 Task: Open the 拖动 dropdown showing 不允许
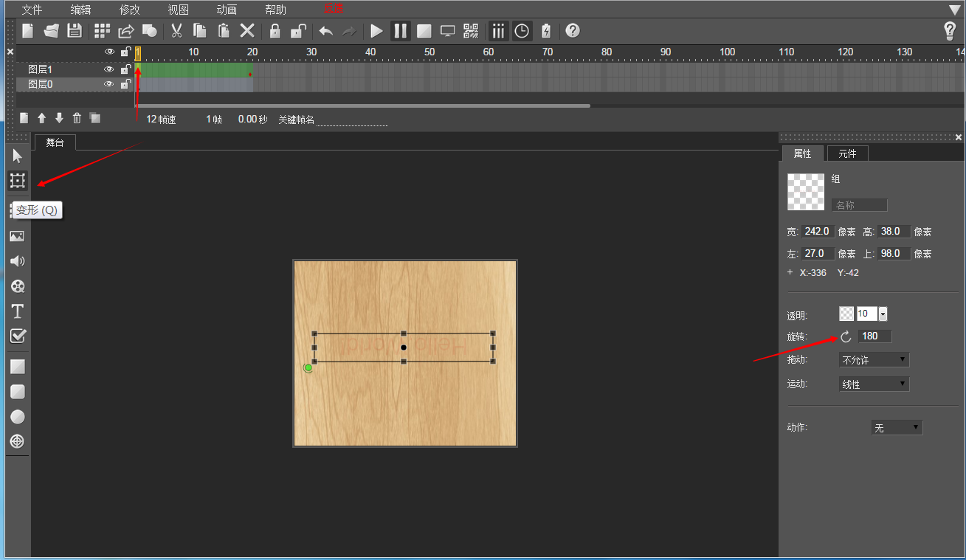click(874, 360)
